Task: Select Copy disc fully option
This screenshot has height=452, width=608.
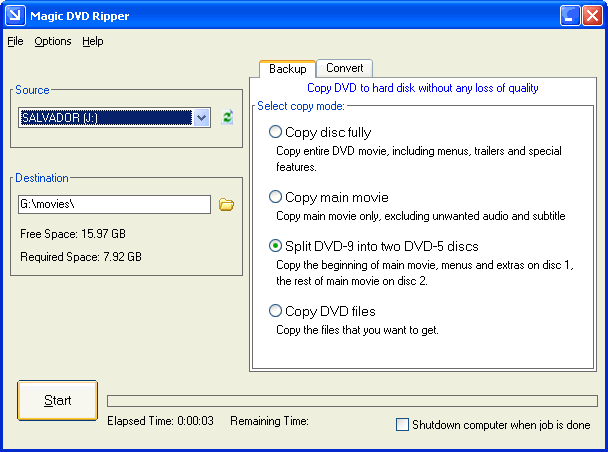Action: [x=276, y=132]
